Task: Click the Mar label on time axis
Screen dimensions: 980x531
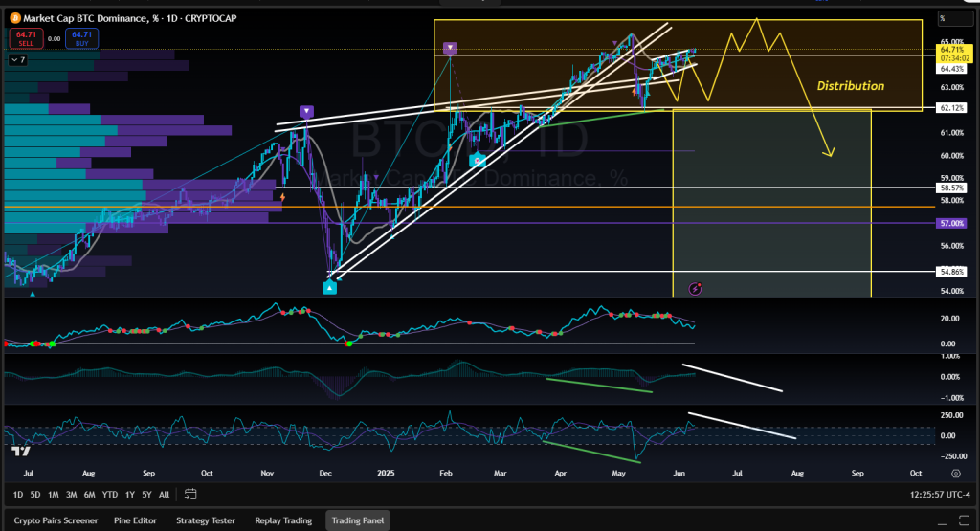Action: coord(500,473)
